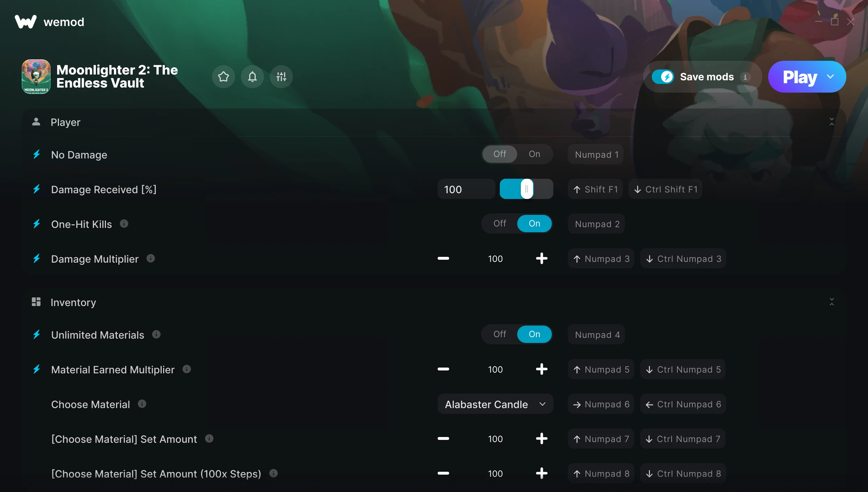Screen dimensions: 868x492
Task: Add game to favorites with star icon
Action: (224, 77)
